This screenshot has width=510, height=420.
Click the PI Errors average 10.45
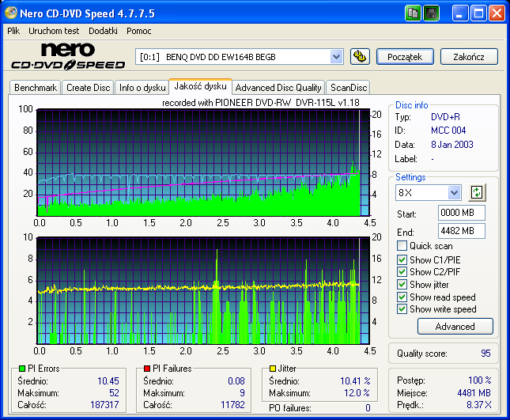pyautogui.click(x=108, y=380)
